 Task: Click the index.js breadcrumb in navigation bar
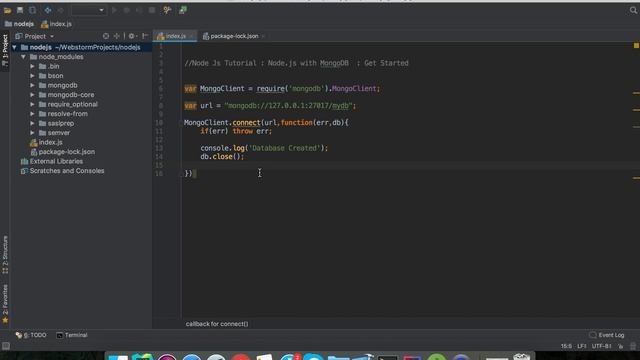coord(56,24)
